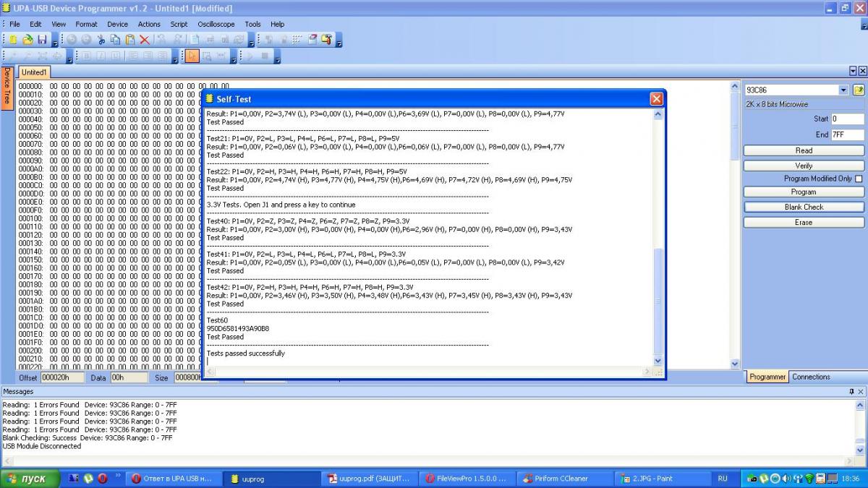Click the Open file folder icon
Viewport: 868px width, 488px height.
(x=28, y=40)
